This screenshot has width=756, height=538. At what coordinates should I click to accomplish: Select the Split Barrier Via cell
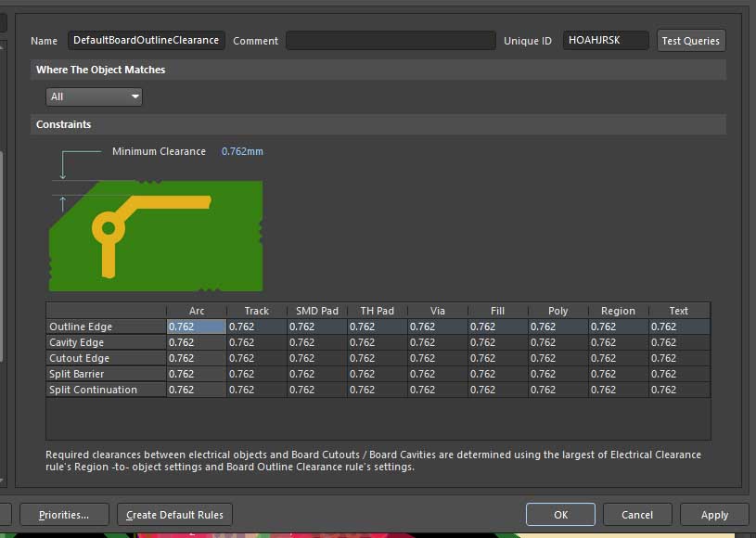(437, 374)
